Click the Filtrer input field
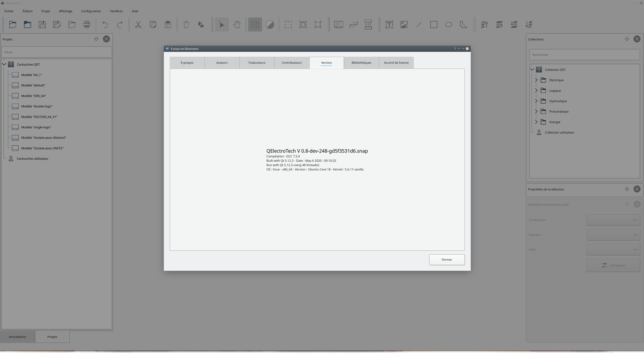This screenshot has height=353, width=644. pos(57,52)
